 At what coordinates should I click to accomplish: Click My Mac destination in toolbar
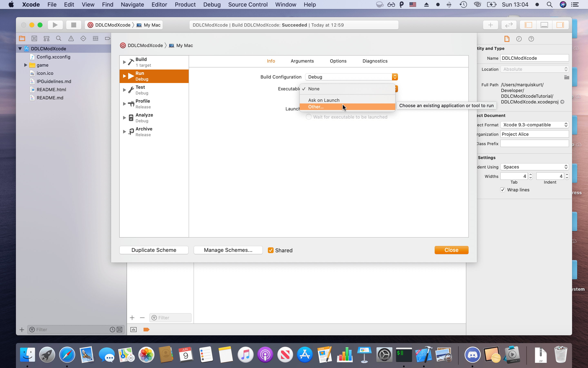coord(149,25)
